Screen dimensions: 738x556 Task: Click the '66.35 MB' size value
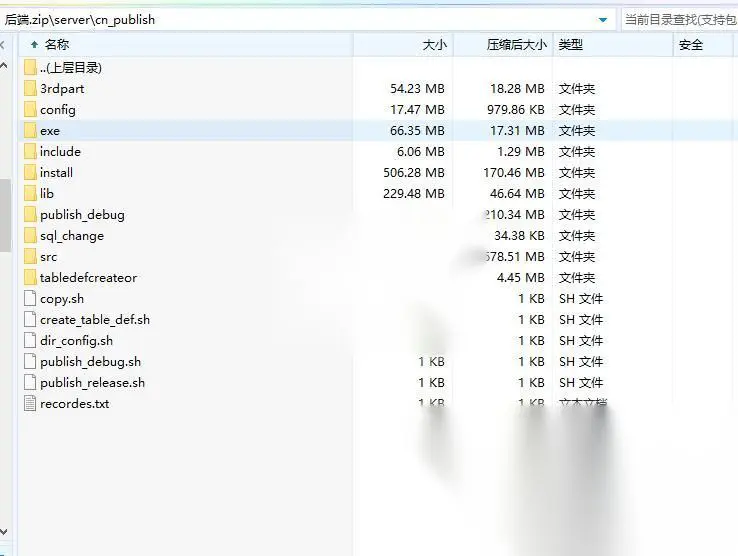tap(417, 130)
